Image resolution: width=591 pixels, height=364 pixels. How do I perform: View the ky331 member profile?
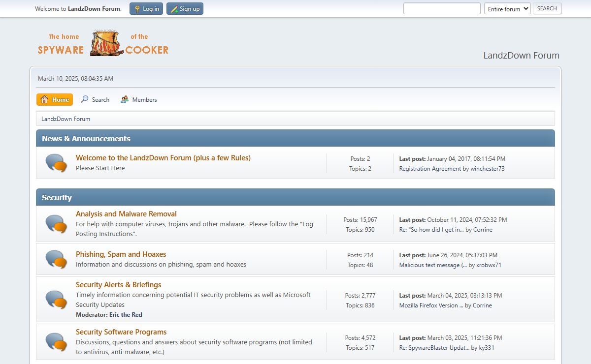point(487,348)
